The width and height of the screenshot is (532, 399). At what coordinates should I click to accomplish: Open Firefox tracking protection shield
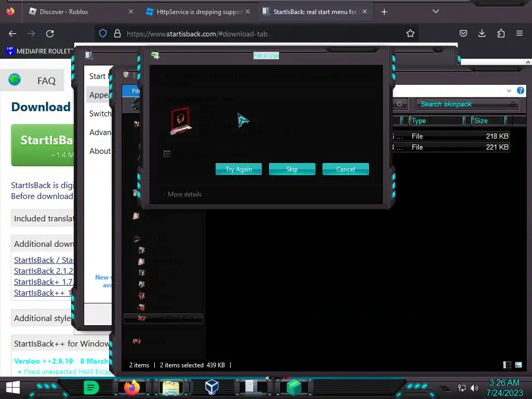coord(103,34)
